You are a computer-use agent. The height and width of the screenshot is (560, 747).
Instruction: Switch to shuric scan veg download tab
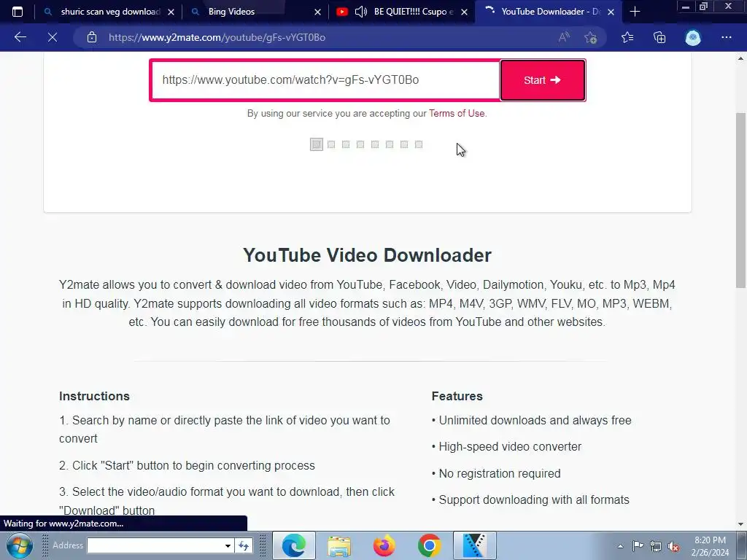pyautogui.click(x=108, y=12)
